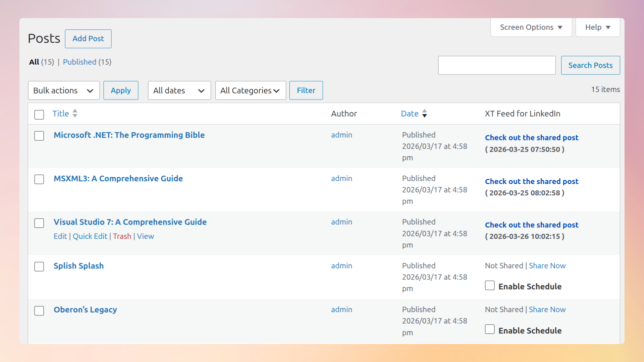Click the Date column sort arrows

coord(424,113)
